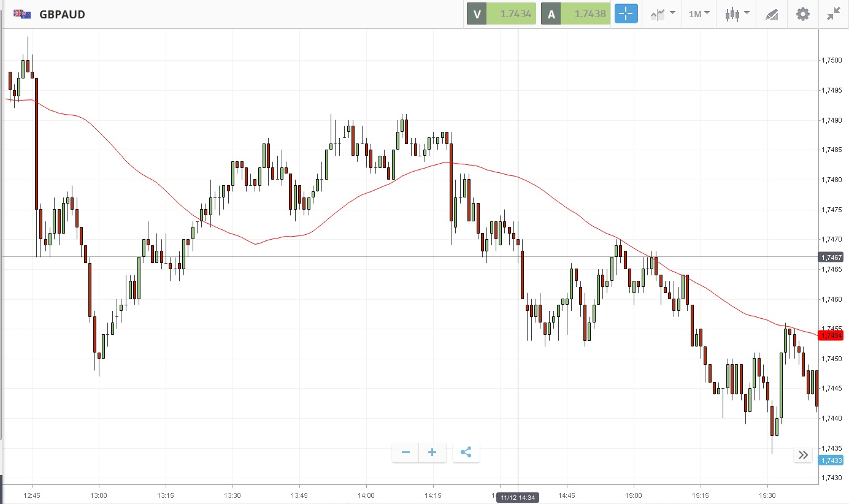
Task: Open the chart comparison dropdown
Action: [663, 14]
